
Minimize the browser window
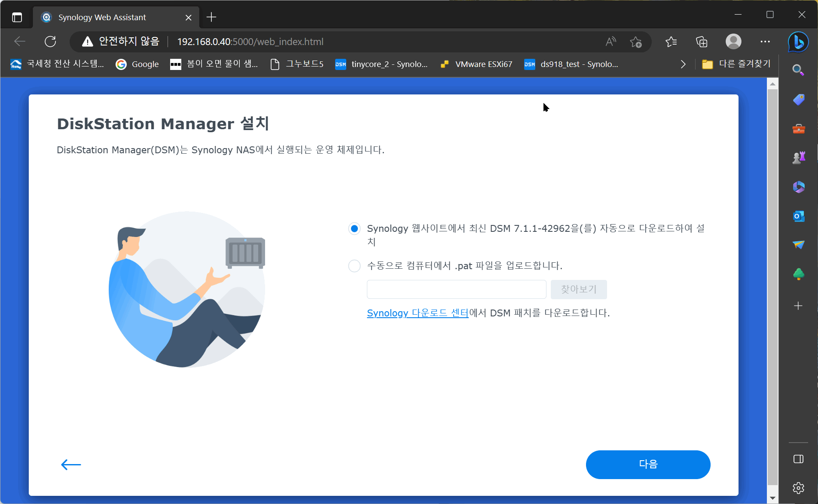click(738, 15)
